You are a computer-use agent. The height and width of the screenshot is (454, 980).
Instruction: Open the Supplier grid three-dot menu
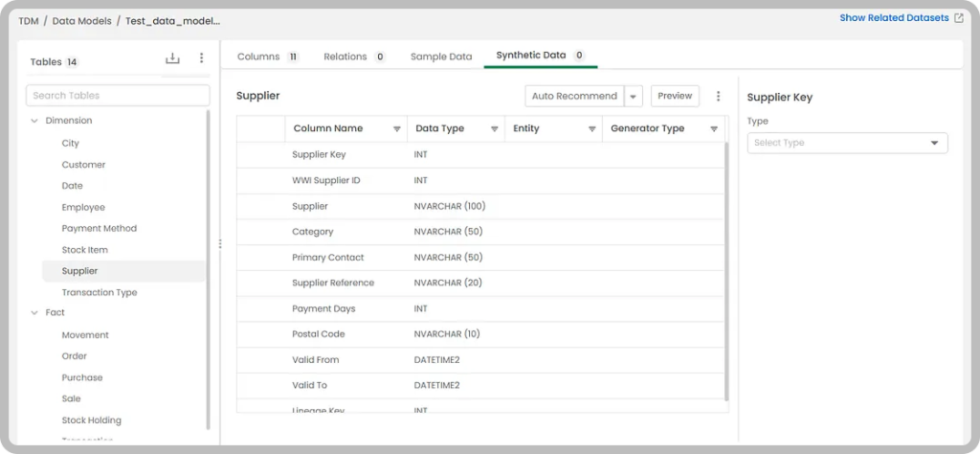pyautogui.click(x=718, y=96)
